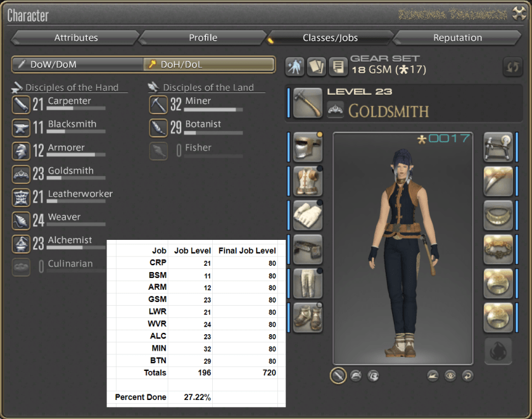Click the Attributes button
This screenshot has width=532, height=419.
(75, 37)
